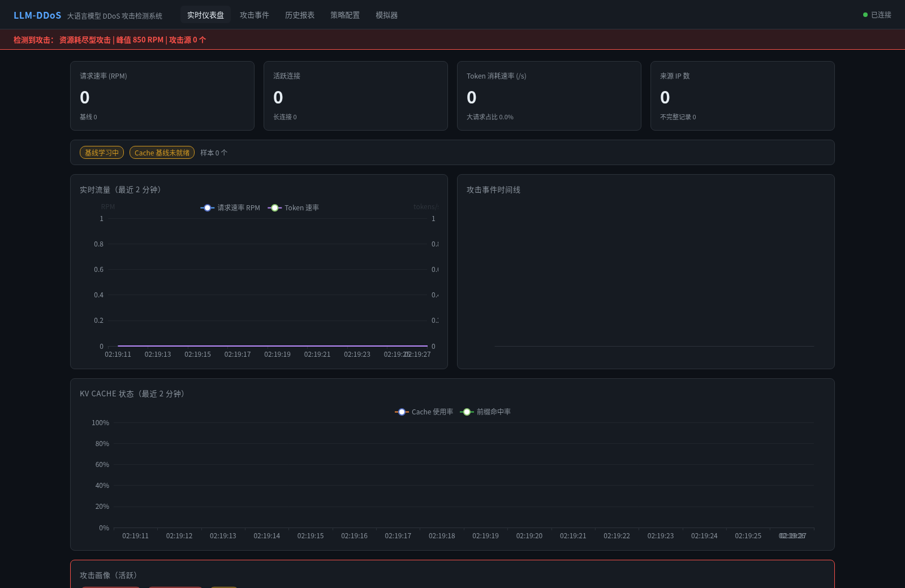This screenshot has height=588, width=905.
Task: Click the 样本 0 个 text
Action: pos(214,153)
